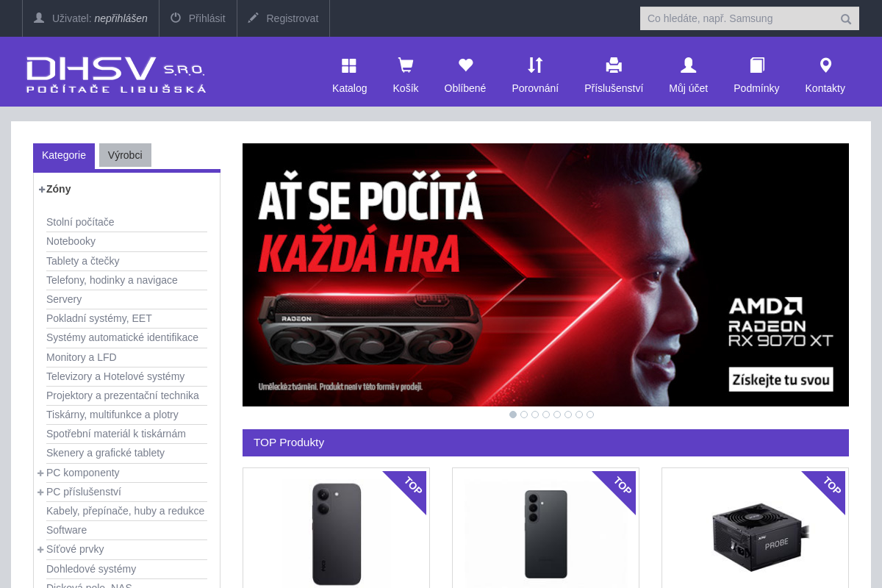The height and width of the screenshot is (588, 882).
Task: Open the Software category
Action: (x=66, y=530)
